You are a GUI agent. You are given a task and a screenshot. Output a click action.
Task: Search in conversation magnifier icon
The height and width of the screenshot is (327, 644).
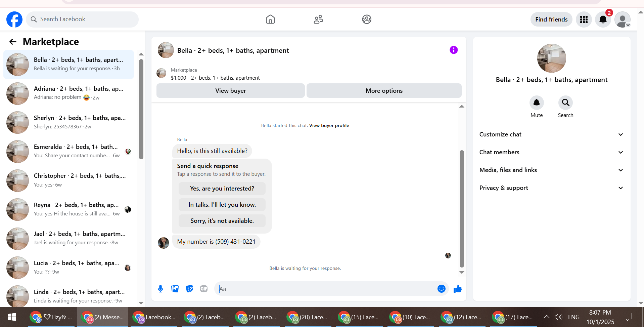pos(565,103)
